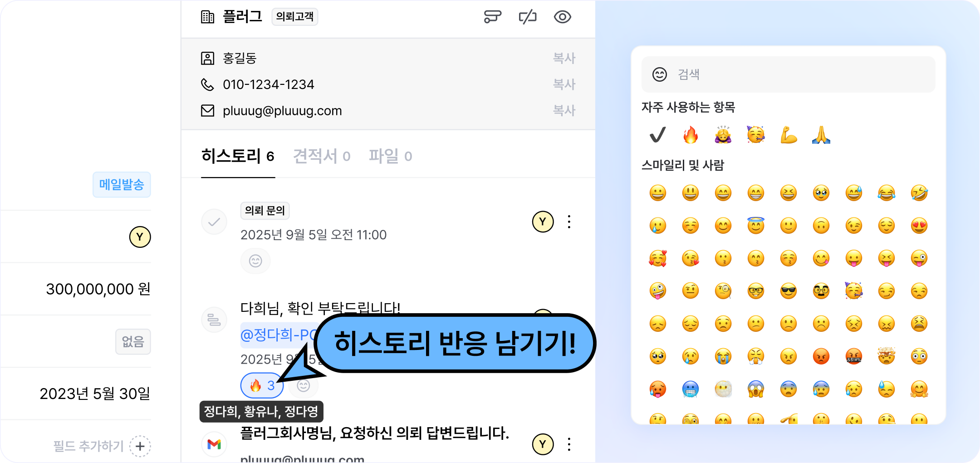Image resolution: width=980 pixels, height=463 pixels.
Task: Select the heart-eyes face emoji
Action: click(919, 226)
